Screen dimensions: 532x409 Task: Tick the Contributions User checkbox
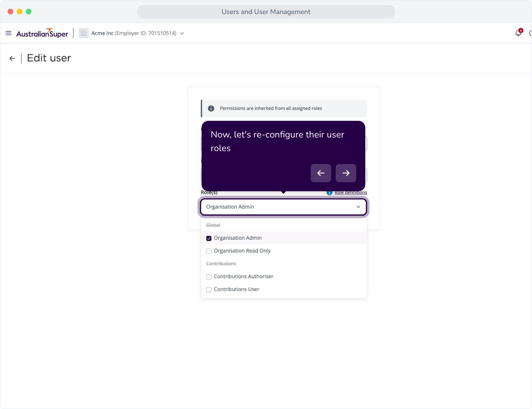click(x=209, y=290)
